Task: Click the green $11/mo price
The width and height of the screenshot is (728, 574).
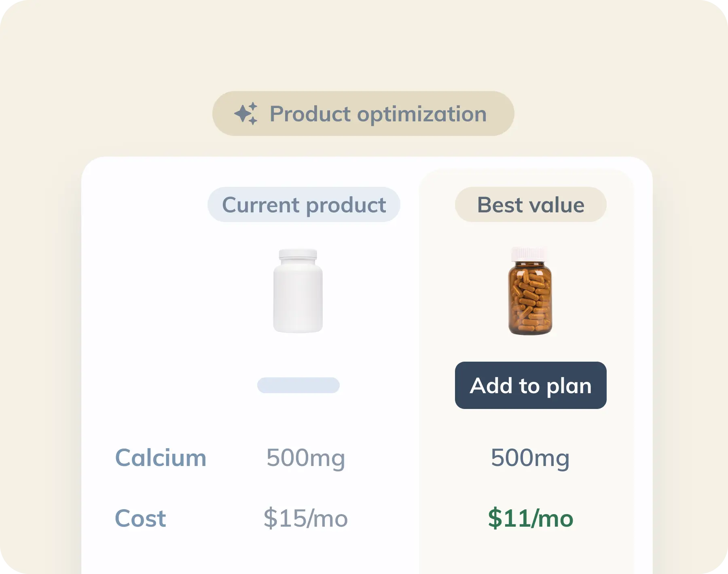Action: pyautogui.click(x=530, y=518)
